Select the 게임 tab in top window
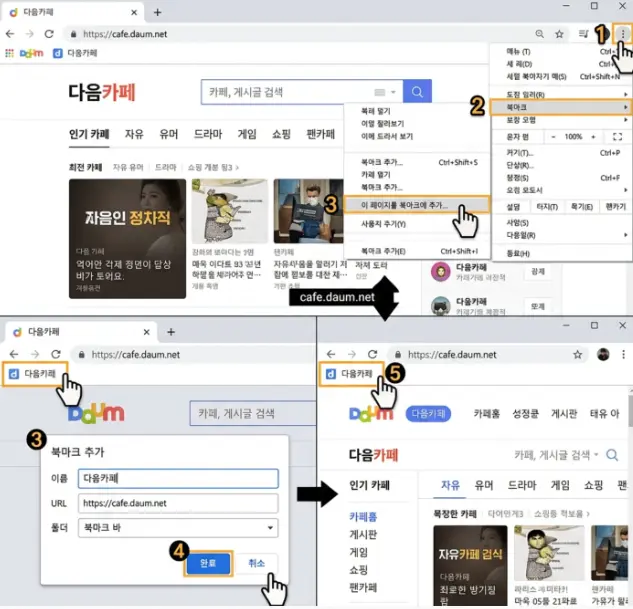 (247, 134)
